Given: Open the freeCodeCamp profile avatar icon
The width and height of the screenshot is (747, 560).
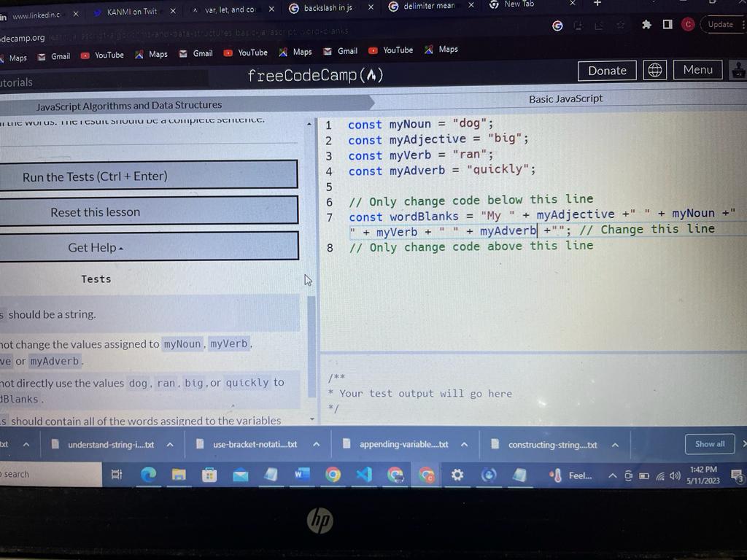Looking at the screenshot, I should tap(739, 70).
